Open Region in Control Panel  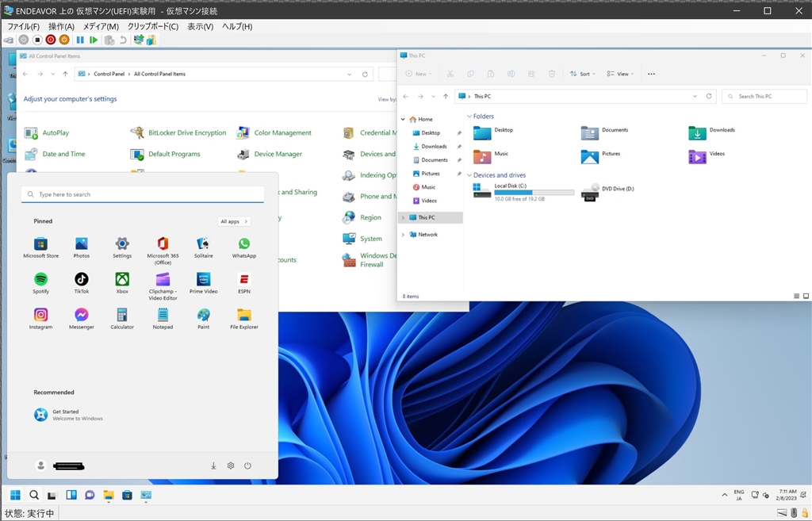362,217
